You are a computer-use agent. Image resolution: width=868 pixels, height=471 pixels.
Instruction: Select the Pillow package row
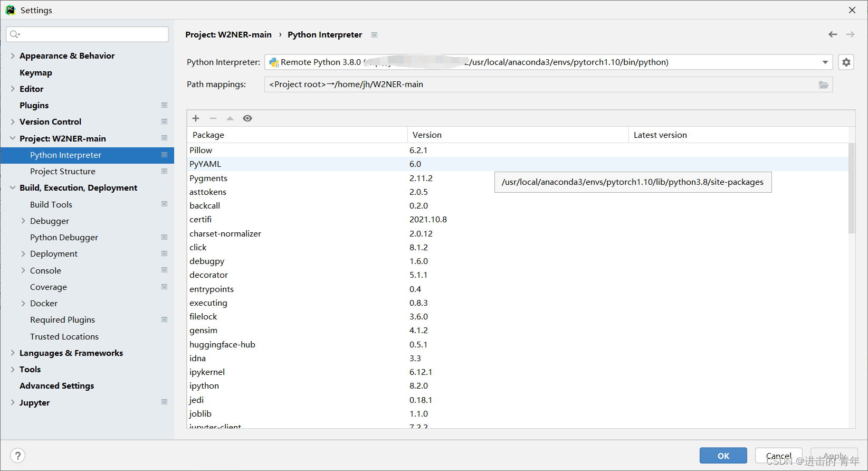point(518,150)
